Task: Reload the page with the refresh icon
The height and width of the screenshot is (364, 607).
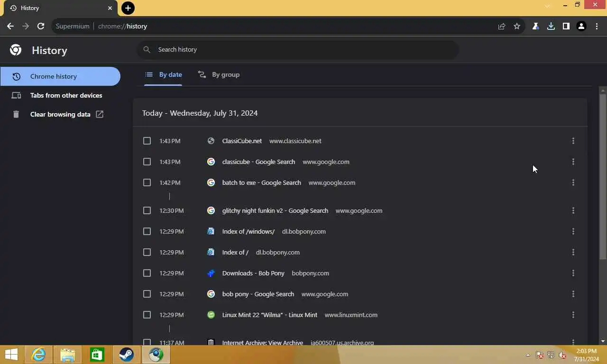Action: (41, 26)
